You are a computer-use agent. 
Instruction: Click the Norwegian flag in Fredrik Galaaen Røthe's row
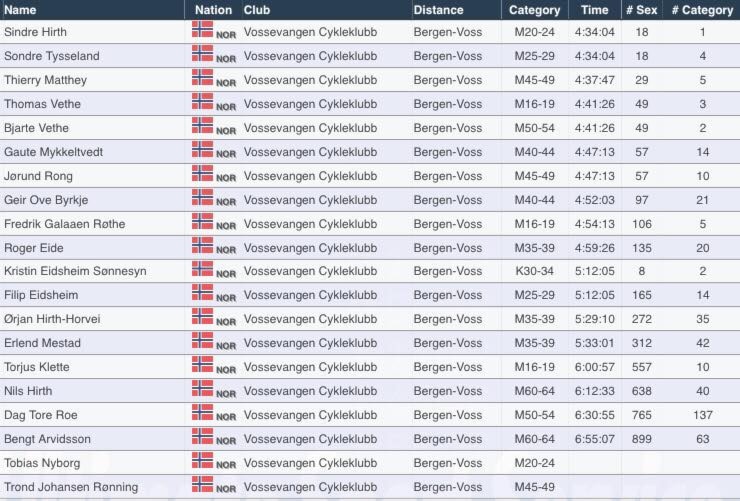tap(202, 221)
